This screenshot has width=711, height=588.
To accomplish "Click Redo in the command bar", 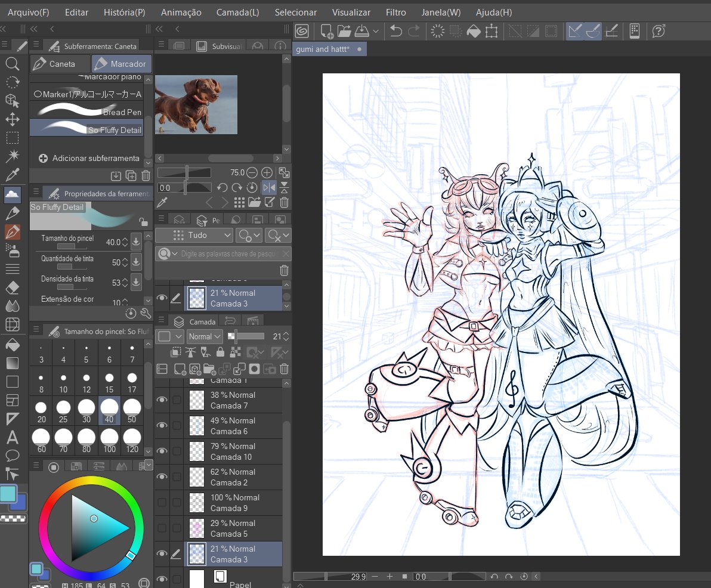I will point(414,31).
